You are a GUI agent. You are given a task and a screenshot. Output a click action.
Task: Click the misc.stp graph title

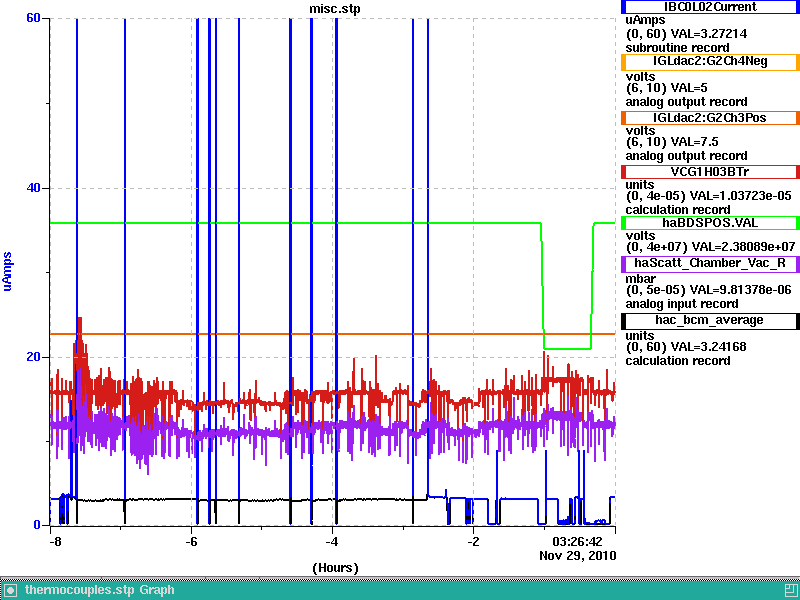pyautogui.click(x=335, y=9)
